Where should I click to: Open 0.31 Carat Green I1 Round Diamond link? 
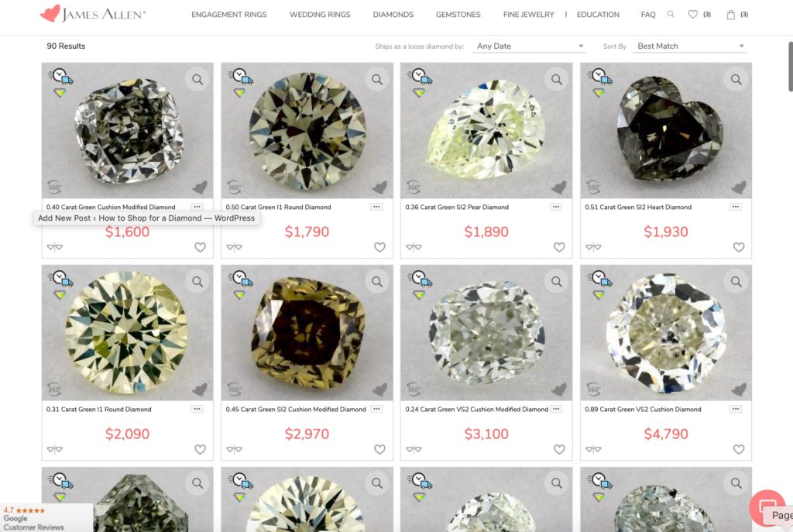tap(98, 409)
